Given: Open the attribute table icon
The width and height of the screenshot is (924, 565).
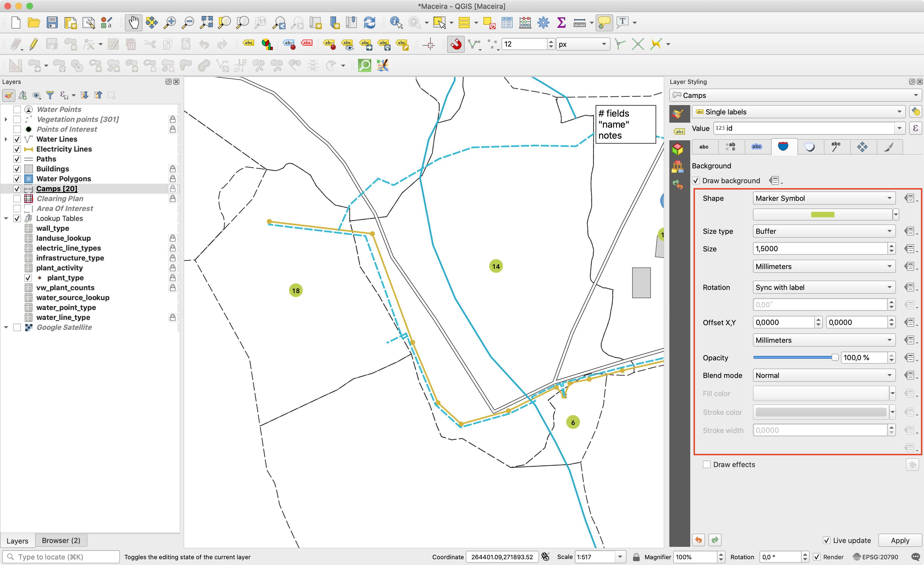Looking at the screenshot, I should pyautogui.click(x=507, y=23).
